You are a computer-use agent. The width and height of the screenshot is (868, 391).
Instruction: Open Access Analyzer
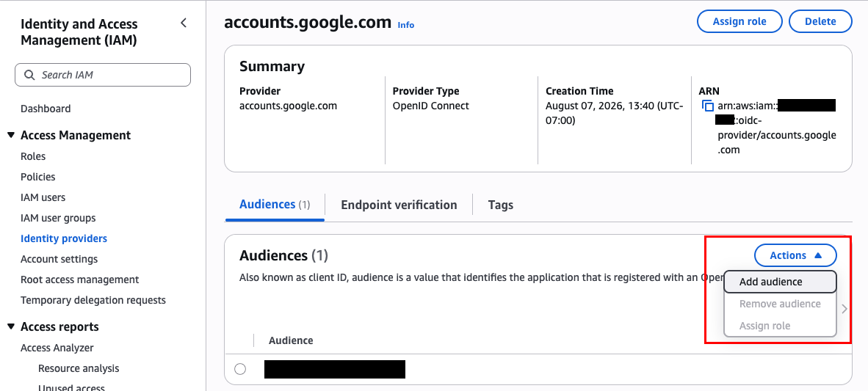click(x=57, y=348)
